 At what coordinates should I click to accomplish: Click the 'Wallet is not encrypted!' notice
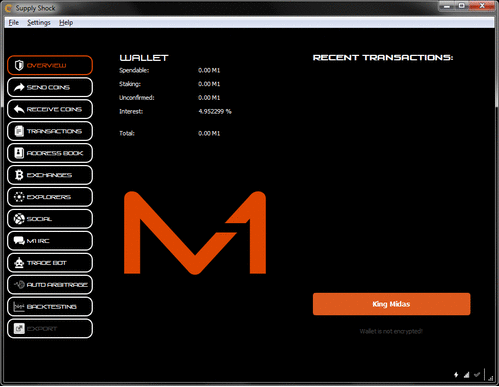[x=391, y=331]
